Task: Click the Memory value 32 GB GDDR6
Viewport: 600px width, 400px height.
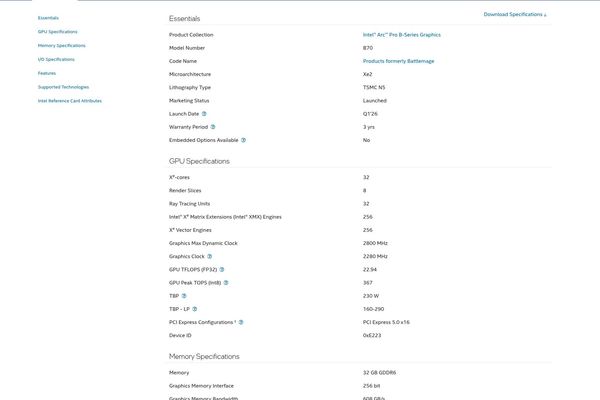Action: [x=379, y=373]
